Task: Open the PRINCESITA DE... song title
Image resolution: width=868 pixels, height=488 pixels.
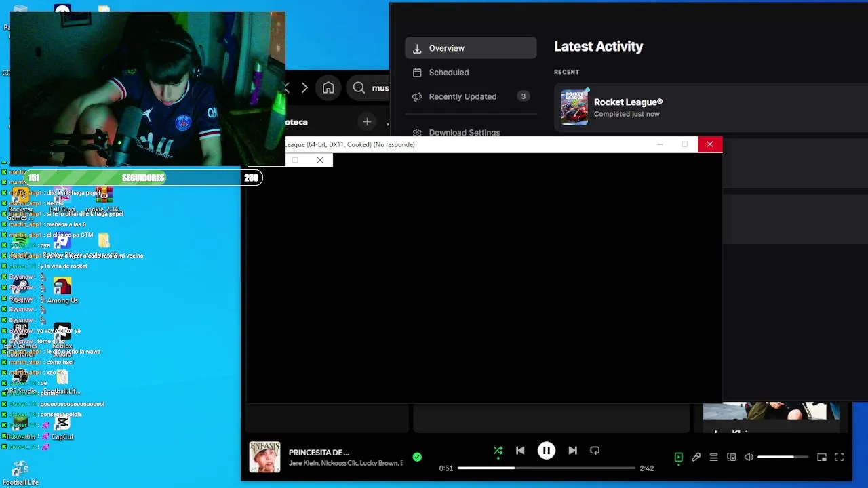Action: (319, 453)
